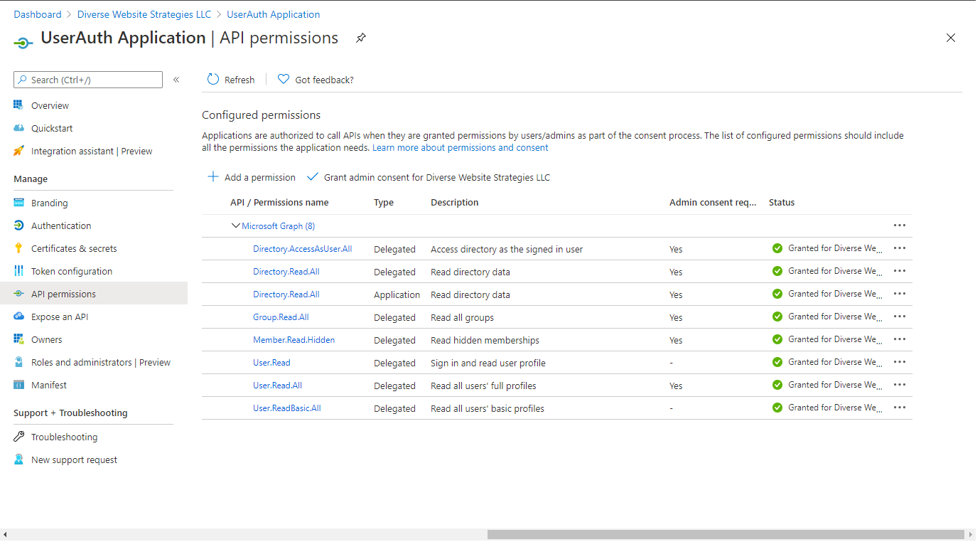Viewport: 980px width, 542px height.
Task: Click the API / Permissions name column header
Action: tap(279, 203)
